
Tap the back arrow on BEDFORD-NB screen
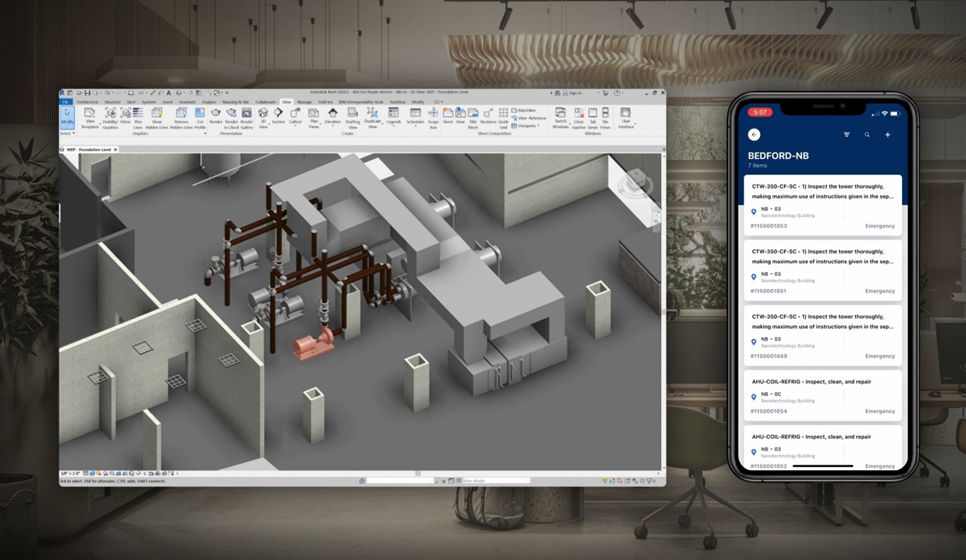[x=754, y=134]
